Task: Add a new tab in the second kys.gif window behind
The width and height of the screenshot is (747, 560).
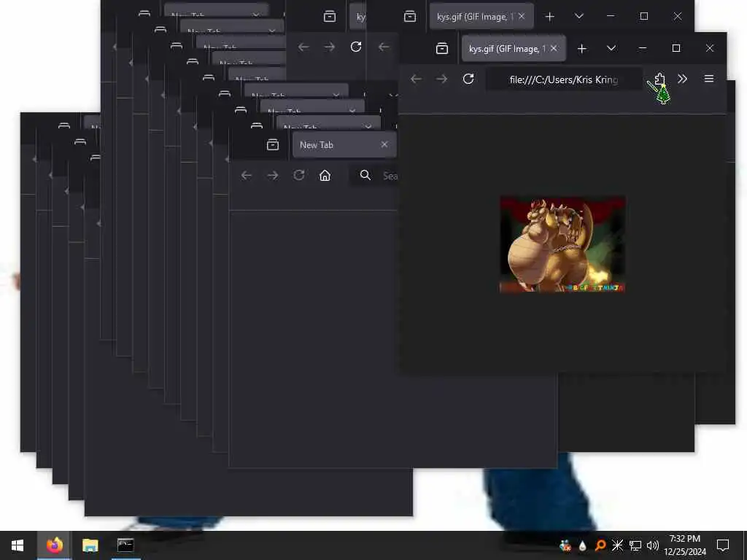Action: click(550, 17)
